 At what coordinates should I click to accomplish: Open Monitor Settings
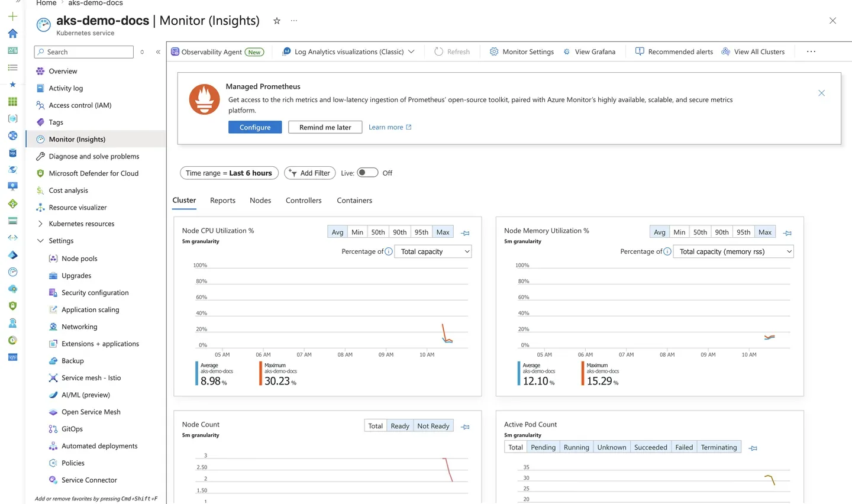point(522,51)
